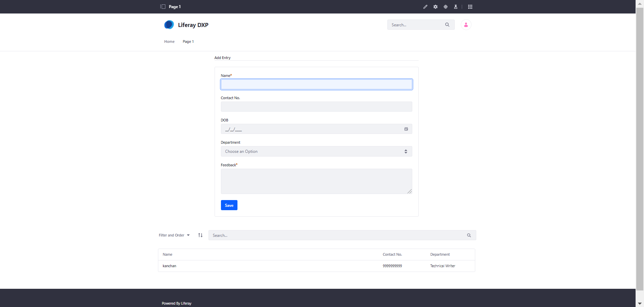Image resolution: width=644 pixels, height=307 pixels.
Task: Click inside the Feedback text area
Action: tap(317, 181)
